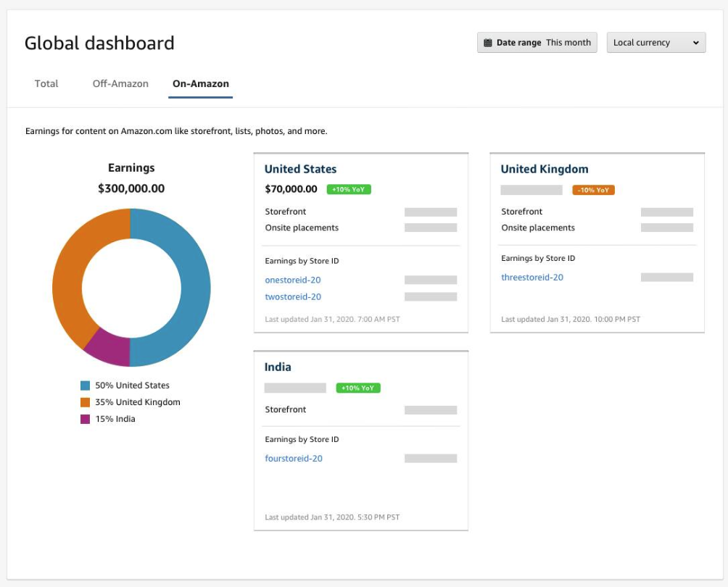
Task: Click the Global dashboard page title
Action: point(99,43)
